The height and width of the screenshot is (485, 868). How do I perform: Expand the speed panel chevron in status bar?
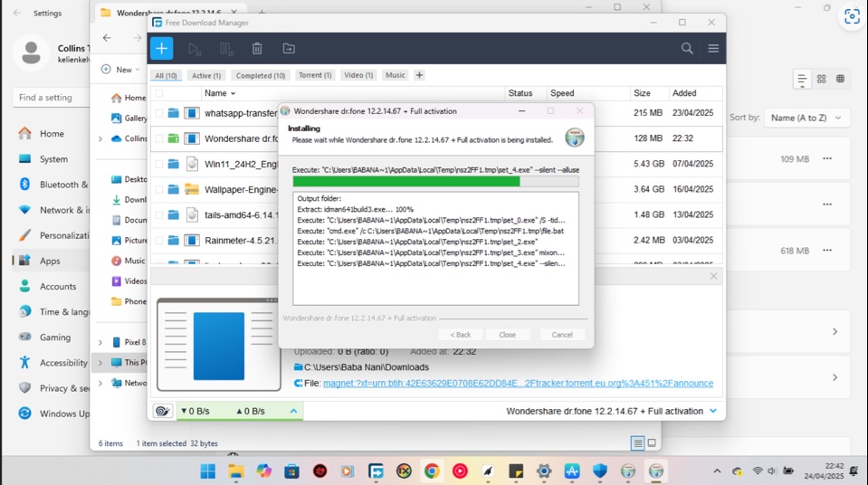[293, 411]
